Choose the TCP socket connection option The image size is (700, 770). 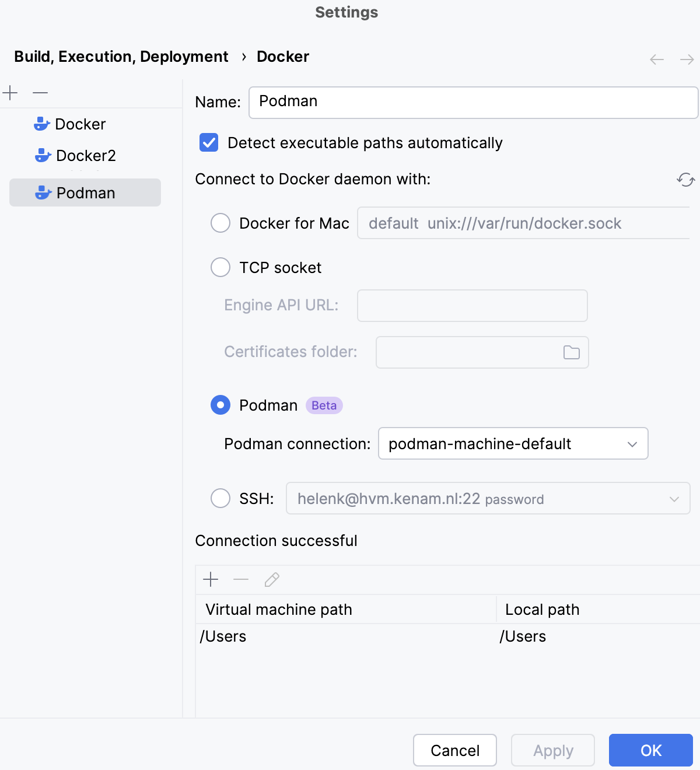point(220,267)
